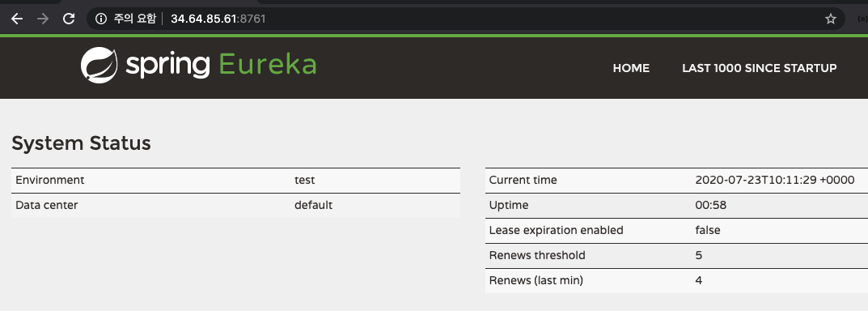Select the Data center value default
Image resolution: width=868 pixels, height=311 pixels.
[313, 205]
